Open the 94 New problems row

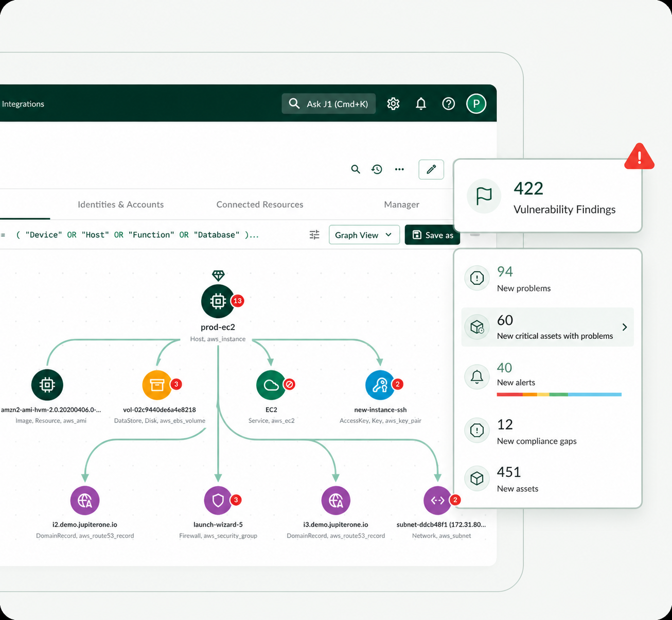(547, 279)
